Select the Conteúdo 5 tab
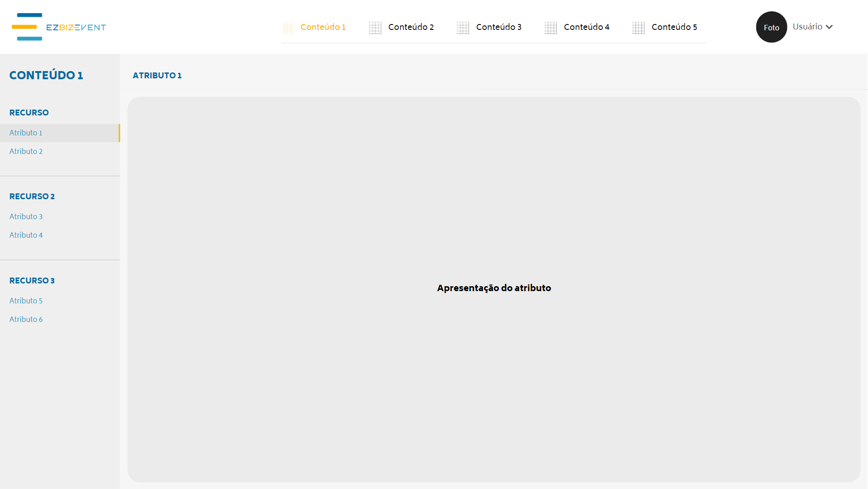The width and height of the screenshot is (868, 489). click(674, 27)
